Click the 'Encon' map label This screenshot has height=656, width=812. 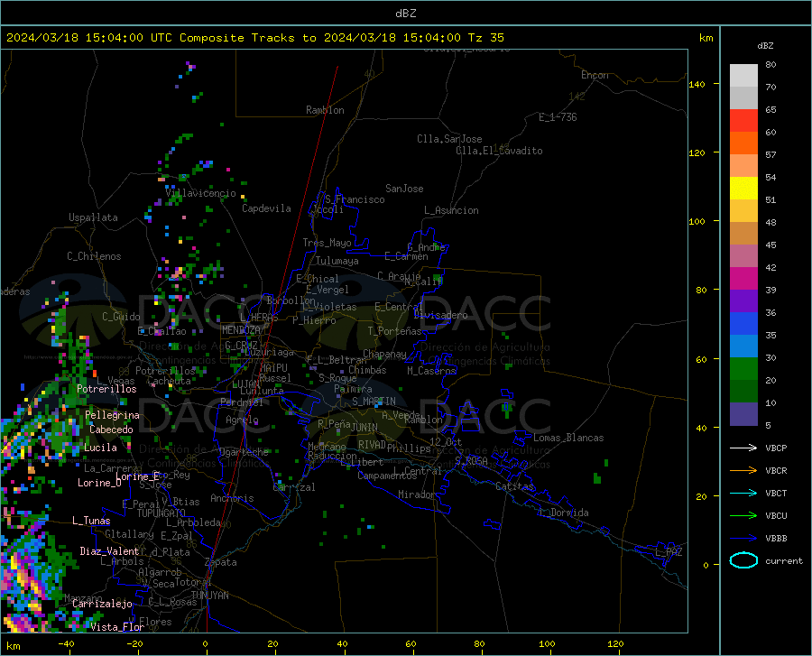pos(595,75)
